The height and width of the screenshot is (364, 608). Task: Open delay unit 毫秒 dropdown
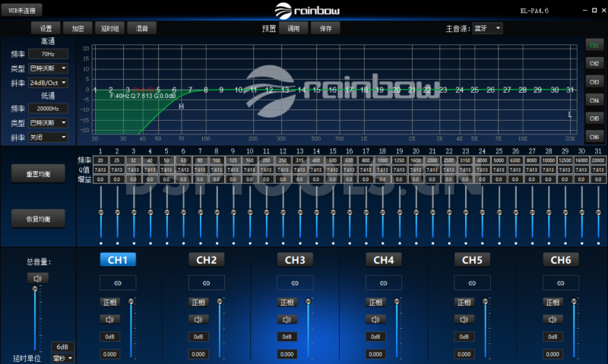pos(62,358)
